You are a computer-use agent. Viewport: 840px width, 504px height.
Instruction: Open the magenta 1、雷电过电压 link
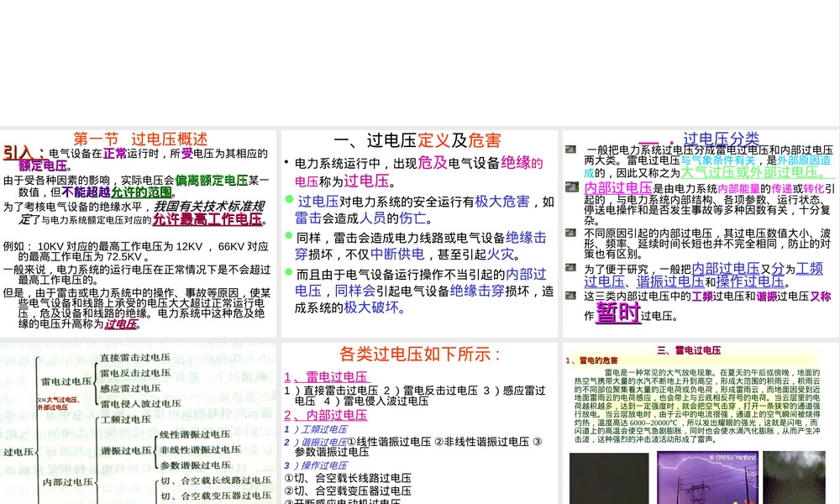tap(327, 376)
